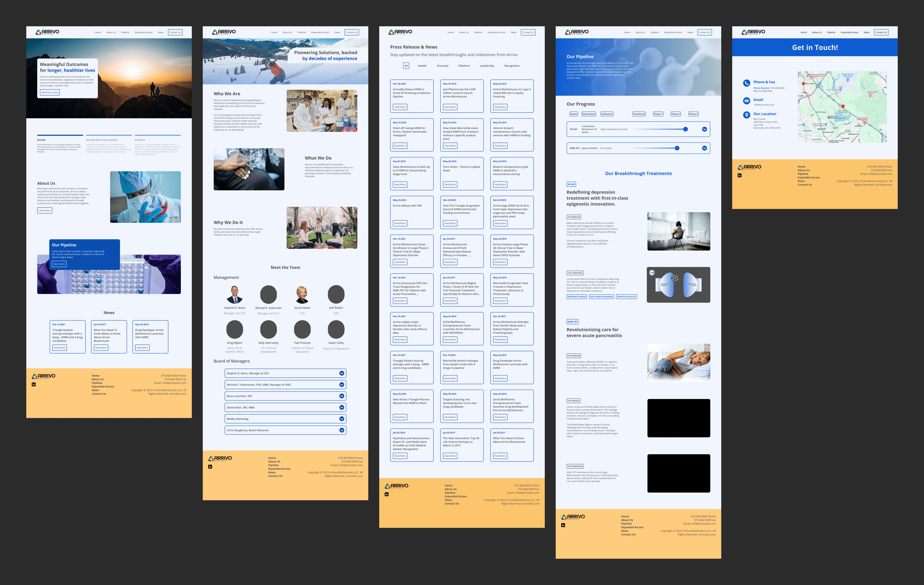Select Stephen E. Butts' portrait photo

pos(235,294)
